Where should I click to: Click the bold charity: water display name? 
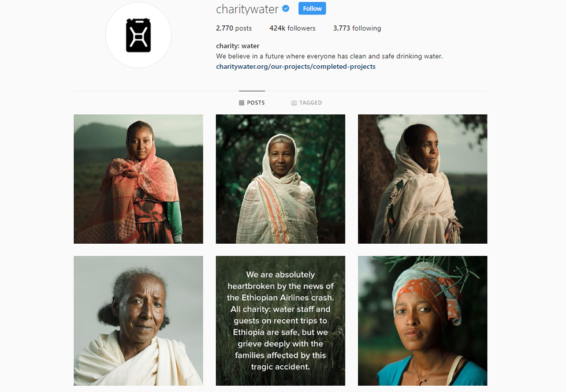click(237, 46)
